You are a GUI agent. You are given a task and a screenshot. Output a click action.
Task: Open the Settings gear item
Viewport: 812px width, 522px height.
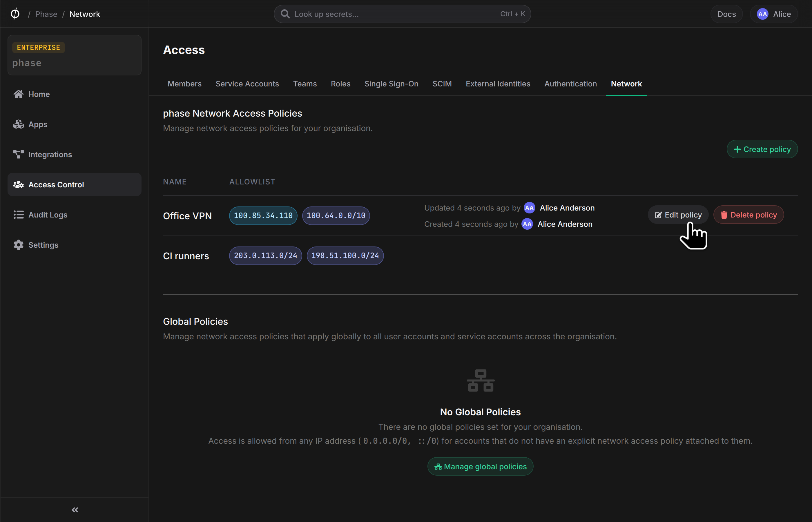click(x=74, y=245)
